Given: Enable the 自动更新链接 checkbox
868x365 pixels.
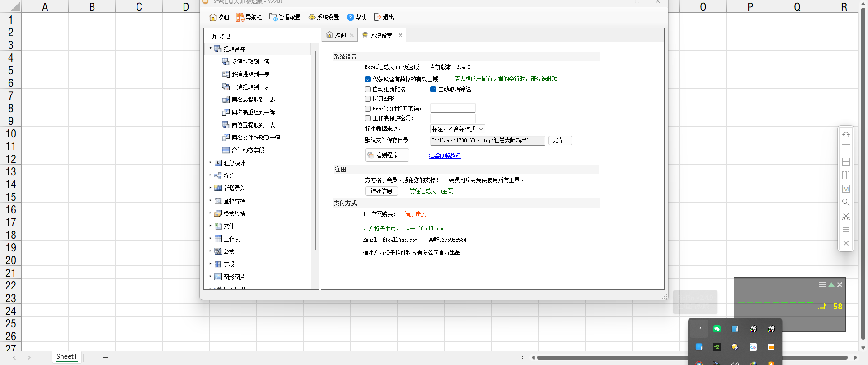Looking at the screenshot, I should (368, 90).
